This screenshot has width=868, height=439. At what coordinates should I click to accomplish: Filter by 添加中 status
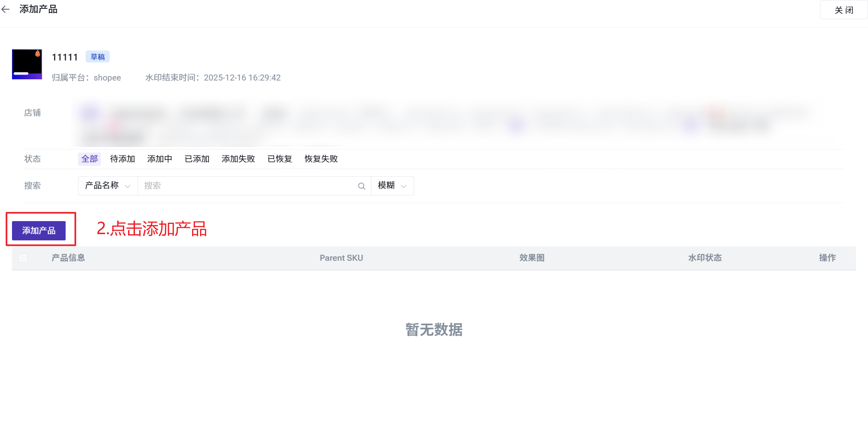[x=160, y=159]
